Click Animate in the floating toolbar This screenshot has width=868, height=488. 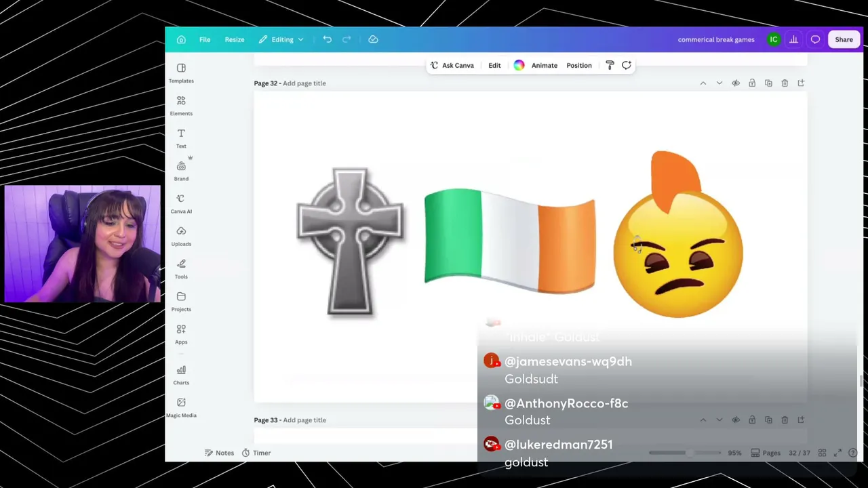545,65
